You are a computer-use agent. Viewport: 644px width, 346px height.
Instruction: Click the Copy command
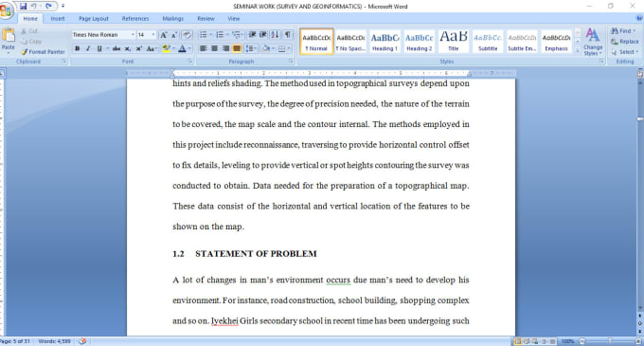pyautogui.click(x=31, y=42)
